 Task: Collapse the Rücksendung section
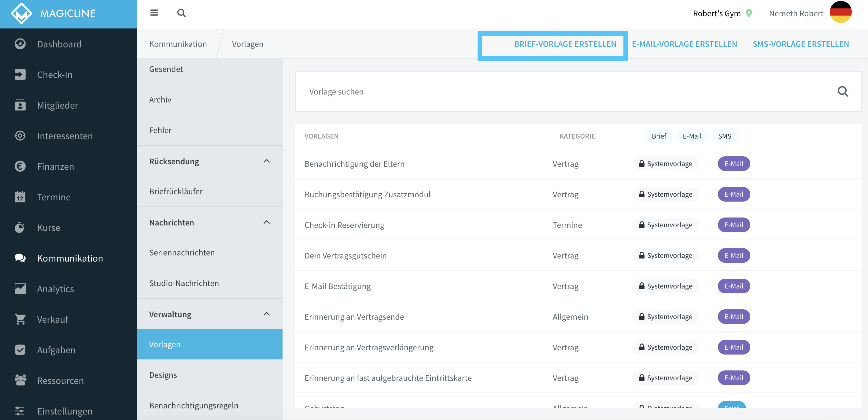pyautogui.click(x=267, y=161)
